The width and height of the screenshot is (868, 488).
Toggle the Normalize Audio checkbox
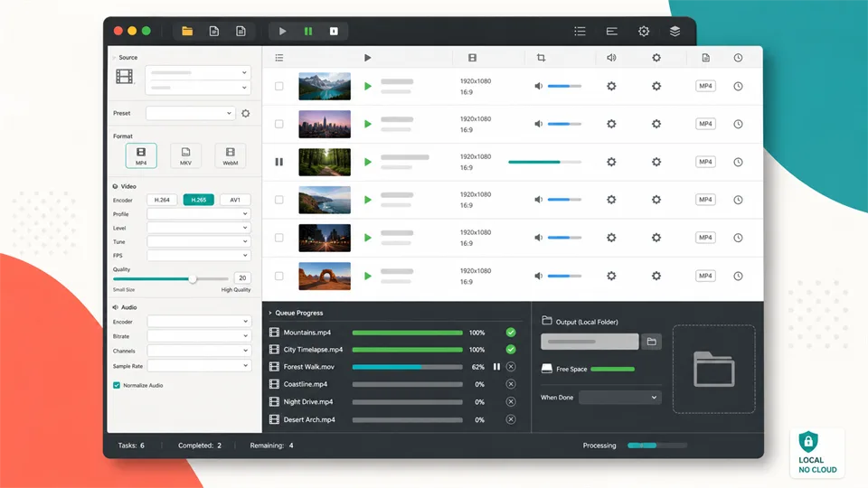117,385
